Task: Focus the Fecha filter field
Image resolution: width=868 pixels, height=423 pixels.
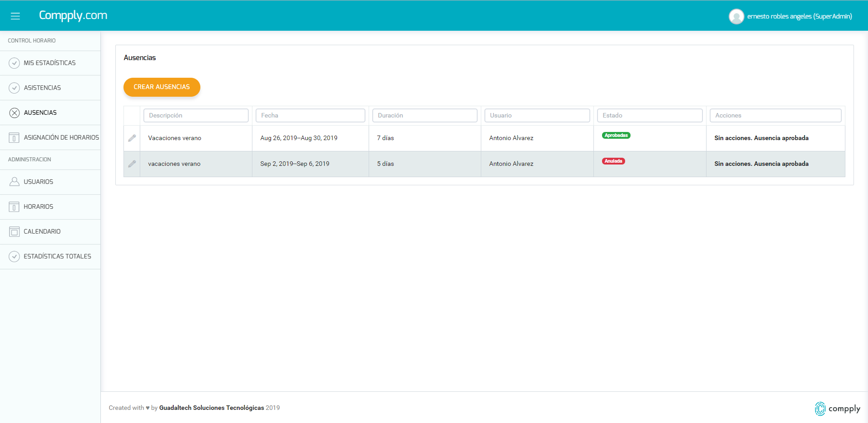Action: [310, 115]
